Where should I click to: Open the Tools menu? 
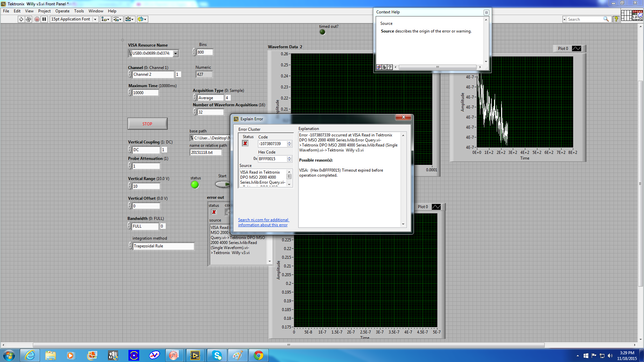[79, 11]
